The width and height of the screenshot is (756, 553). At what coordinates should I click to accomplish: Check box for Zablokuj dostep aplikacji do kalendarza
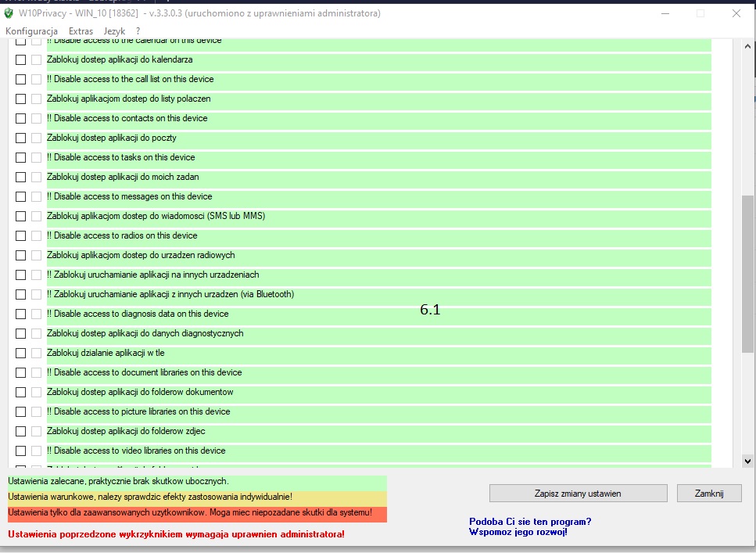tap(21, 59)
